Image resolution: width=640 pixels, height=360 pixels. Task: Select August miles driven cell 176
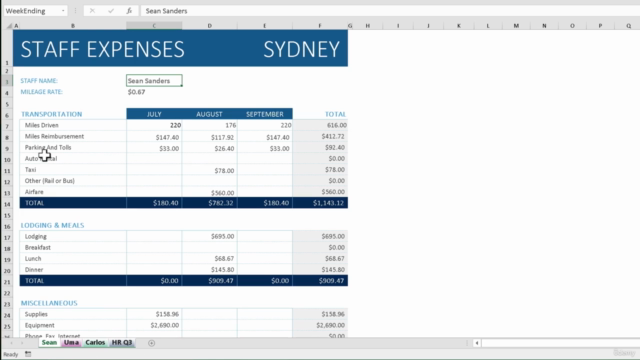pos(209,125)
